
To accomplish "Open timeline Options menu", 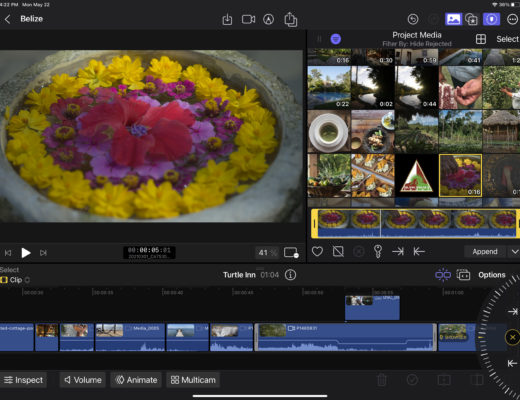I will point(492,275).
